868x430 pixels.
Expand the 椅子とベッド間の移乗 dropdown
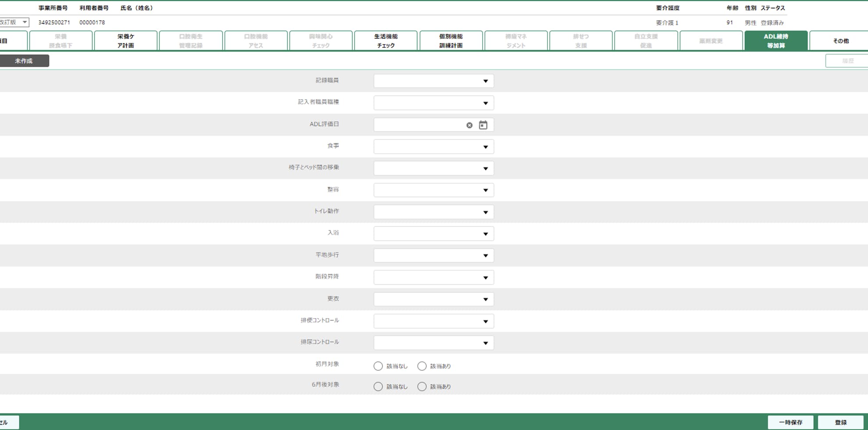point(433,169)
